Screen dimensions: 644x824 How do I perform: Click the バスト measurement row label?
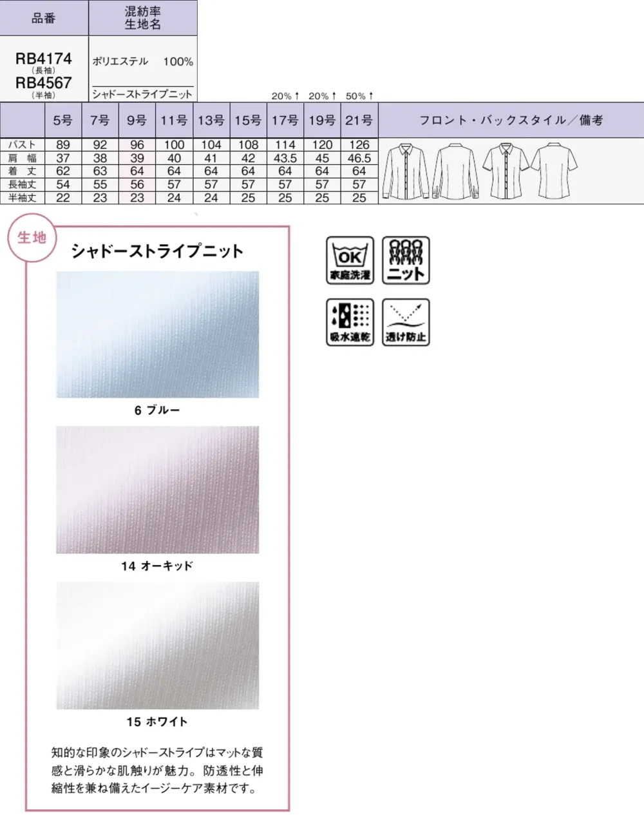[23, 145]
